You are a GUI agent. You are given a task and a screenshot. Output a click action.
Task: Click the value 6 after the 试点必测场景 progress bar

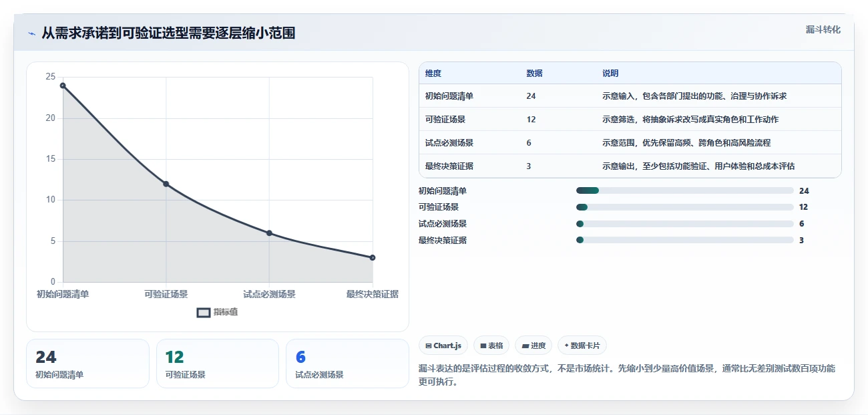coord(801,224)
